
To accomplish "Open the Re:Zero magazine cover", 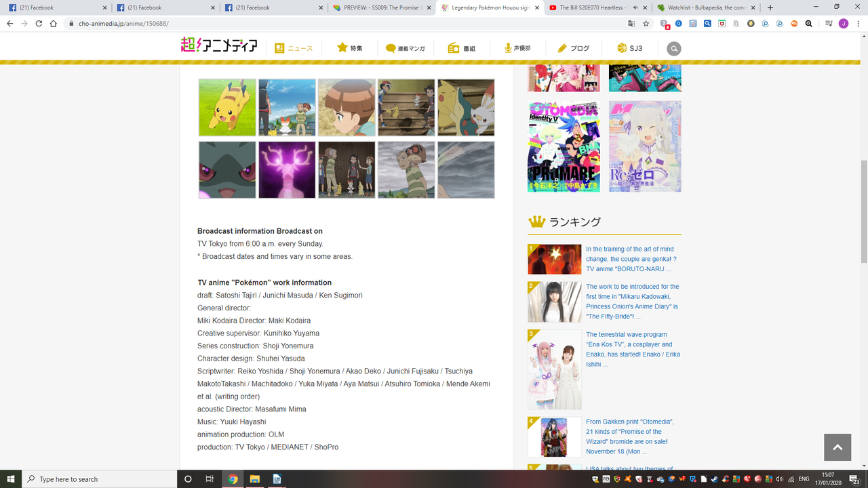I will (x=645, y=146).
